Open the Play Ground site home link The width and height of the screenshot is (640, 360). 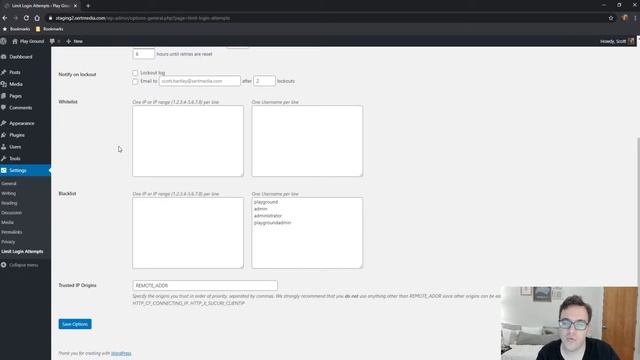coord(28,41)
